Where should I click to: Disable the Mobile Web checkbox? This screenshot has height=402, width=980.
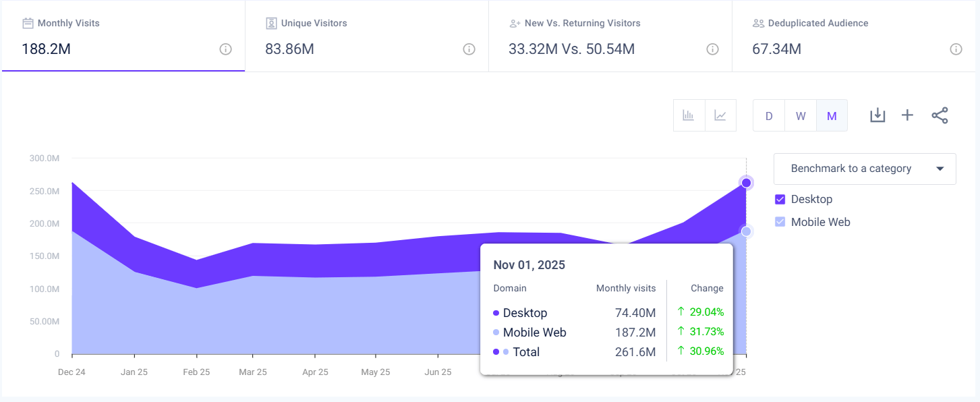[780, 221]
